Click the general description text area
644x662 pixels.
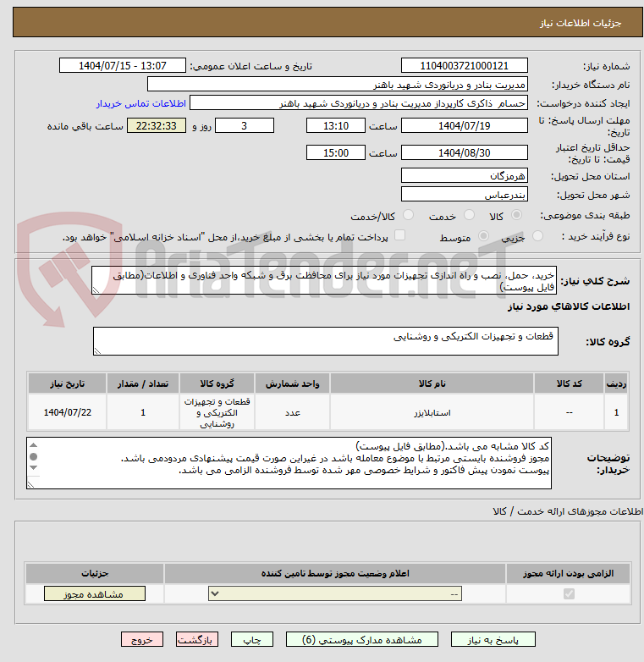(x=324, y=280)
